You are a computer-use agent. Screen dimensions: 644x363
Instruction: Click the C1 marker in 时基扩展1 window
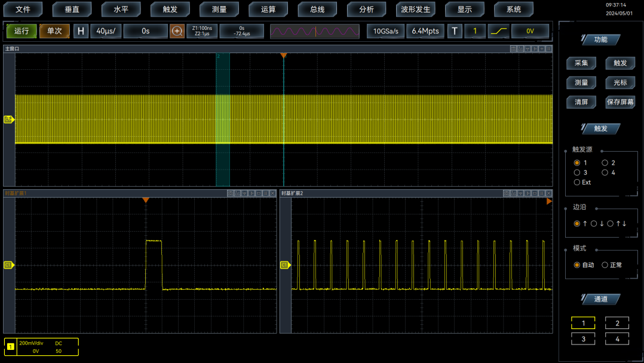click(x=9, y=265)
